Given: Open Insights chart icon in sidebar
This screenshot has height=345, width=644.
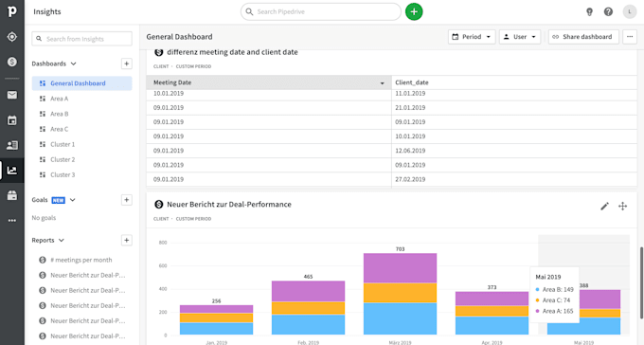Looking at the screenshot, I should pos(12,171).
